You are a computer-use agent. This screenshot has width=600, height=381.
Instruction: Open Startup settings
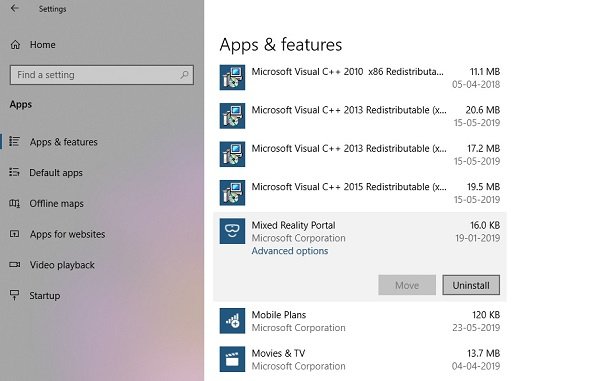(45, 296)
